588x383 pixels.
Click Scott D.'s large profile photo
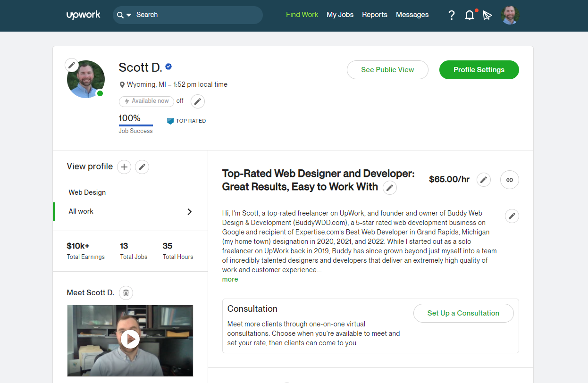coord(86,79)
